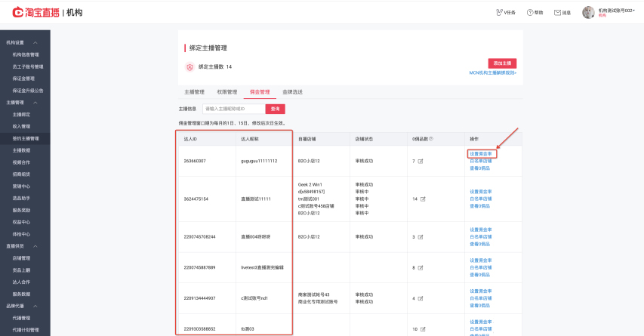Open 机构信息管理 in sidebar
644x336 pixels.
[x=26, y=54]
